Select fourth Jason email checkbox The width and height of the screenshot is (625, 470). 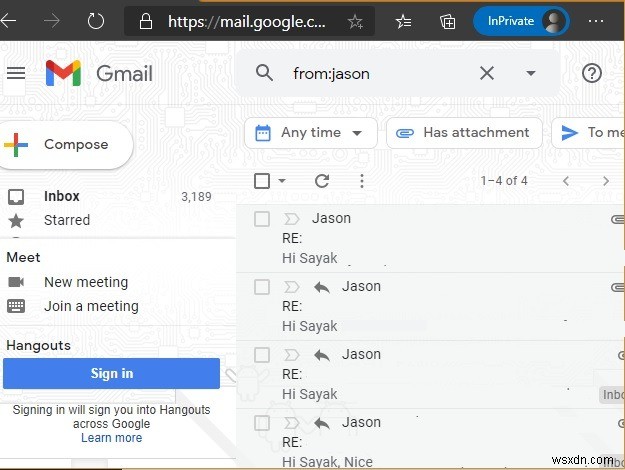coord(262,423)
